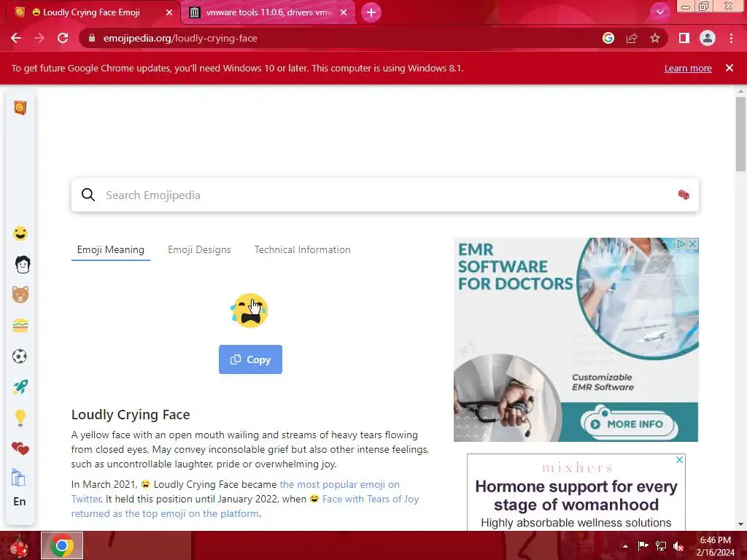Show hidden tray icons arrow
Screen dimensions: 747x560
coord(625,546)
